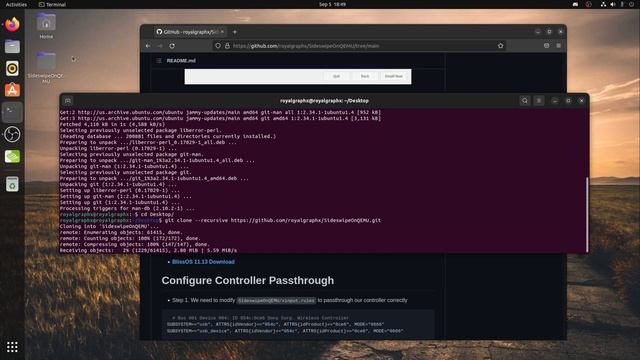This screenshot has width=640, height=360.
Task: Open a new Firefox tab
Action: 235,32
